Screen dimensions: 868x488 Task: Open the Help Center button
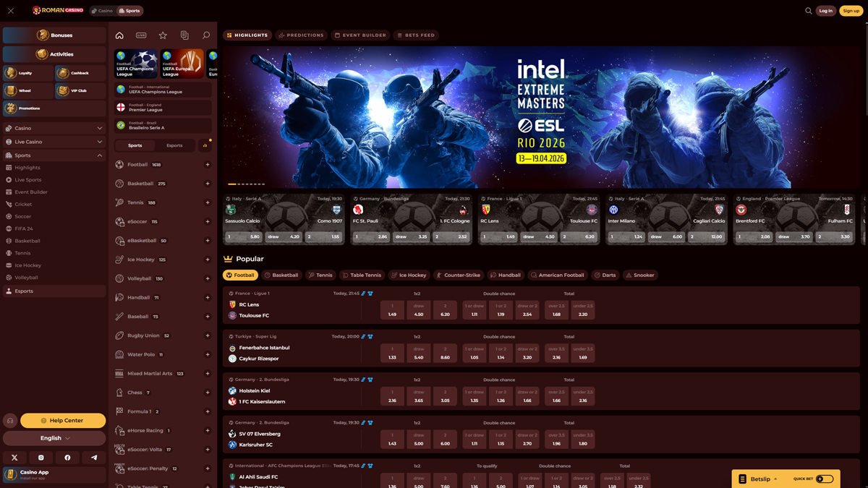[63, 421]
